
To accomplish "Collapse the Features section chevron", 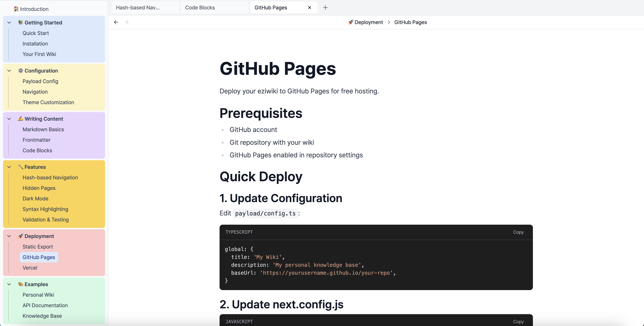I will (x=9, y=167).
